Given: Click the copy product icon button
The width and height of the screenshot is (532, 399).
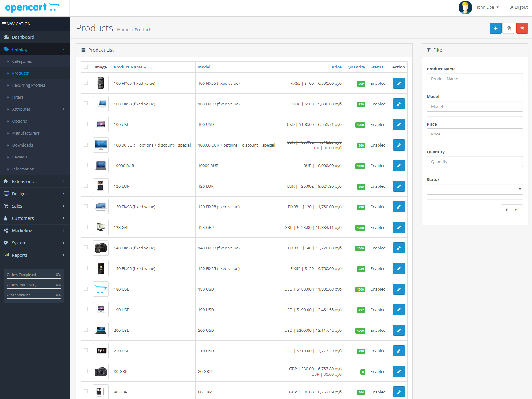Looking at the screenshot, I should pos(509,28).
